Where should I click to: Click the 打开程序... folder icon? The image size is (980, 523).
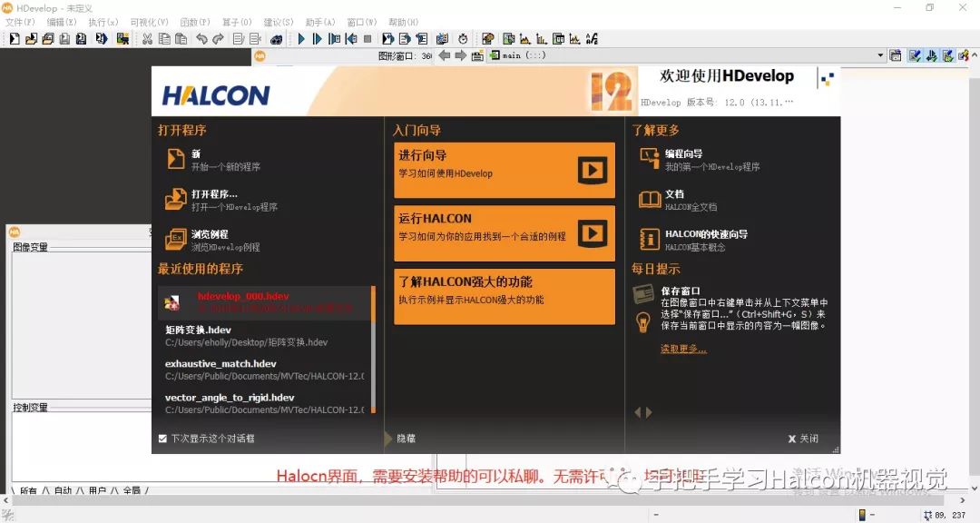(x=176, y=200)
